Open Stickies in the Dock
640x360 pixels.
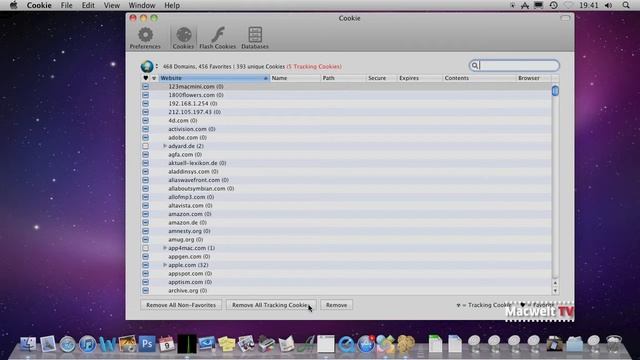tap(227, 344)
